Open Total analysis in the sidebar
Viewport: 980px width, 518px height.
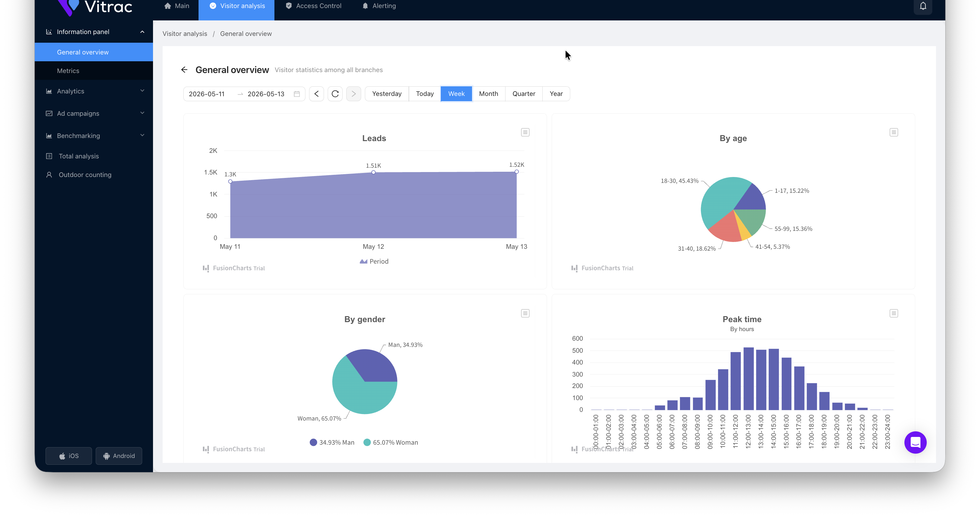94,156
